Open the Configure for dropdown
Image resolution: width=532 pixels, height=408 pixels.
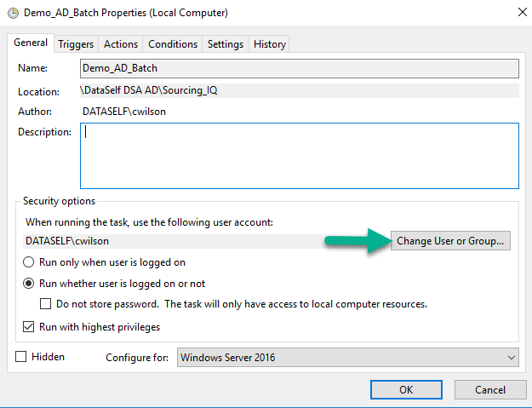[347, 358]
